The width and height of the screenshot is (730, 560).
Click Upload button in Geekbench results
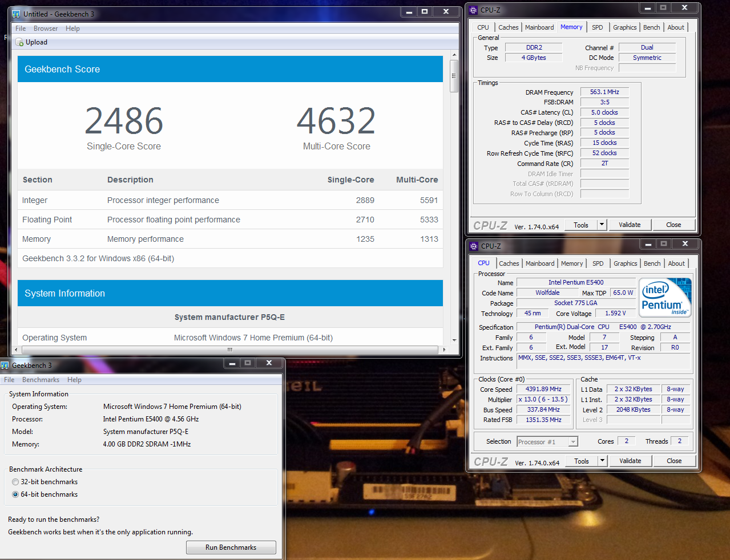[x=31, y=42]
